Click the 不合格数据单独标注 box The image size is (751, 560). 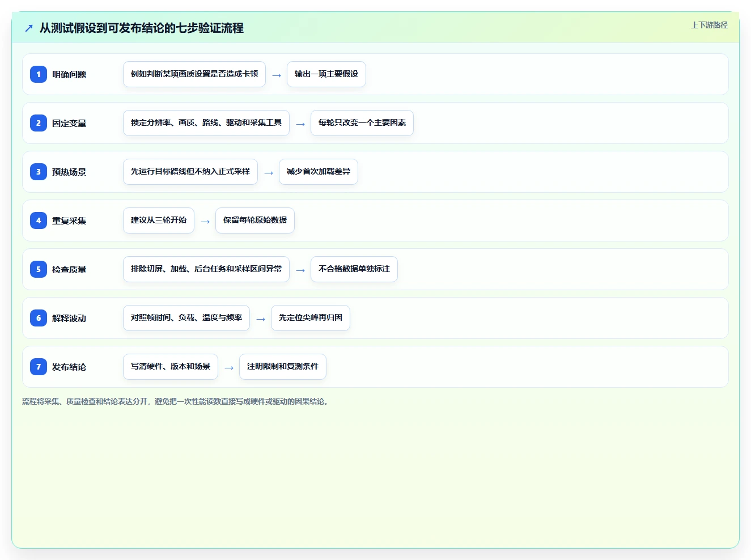(354, 269)
